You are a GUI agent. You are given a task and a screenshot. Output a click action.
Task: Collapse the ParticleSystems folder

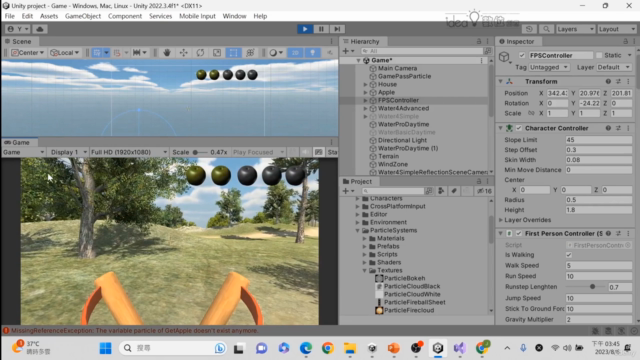pyautogui.click(x=358, y=231)
